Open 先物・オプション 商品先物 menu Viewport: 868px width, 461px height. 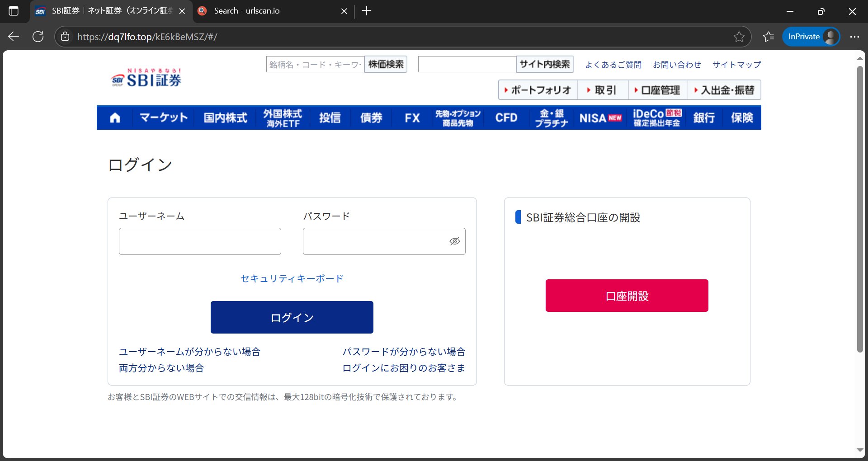click(458, 118)
